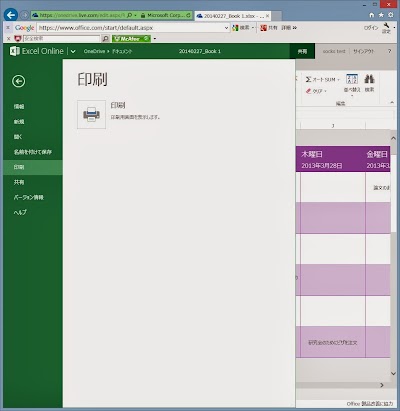Click the OneDrive breadcrumb link
Screen dimensions: 400x411
[x=94, y=51]
